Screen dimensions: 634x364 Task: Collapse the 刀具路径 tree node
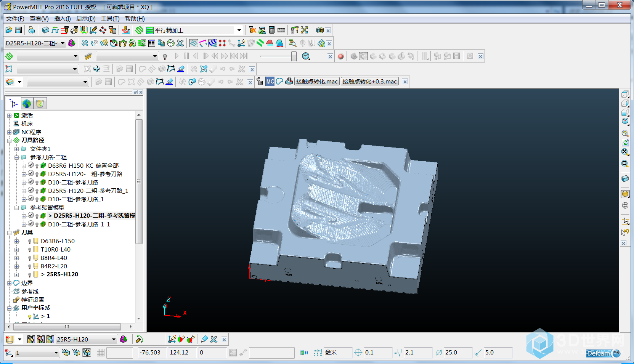pyautogui.click(x=10, y=141)
